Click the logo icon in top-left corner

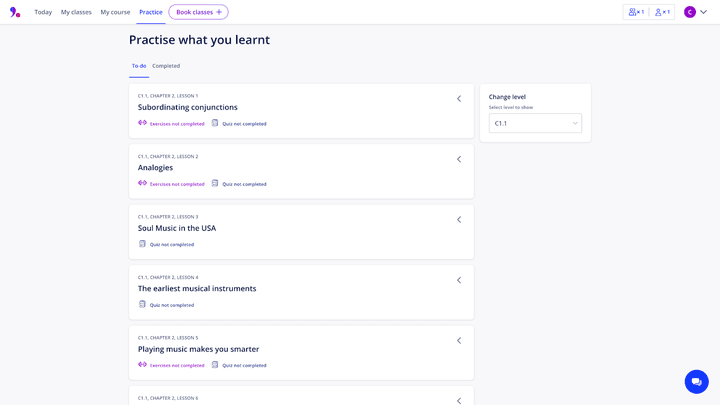[15, 12]
